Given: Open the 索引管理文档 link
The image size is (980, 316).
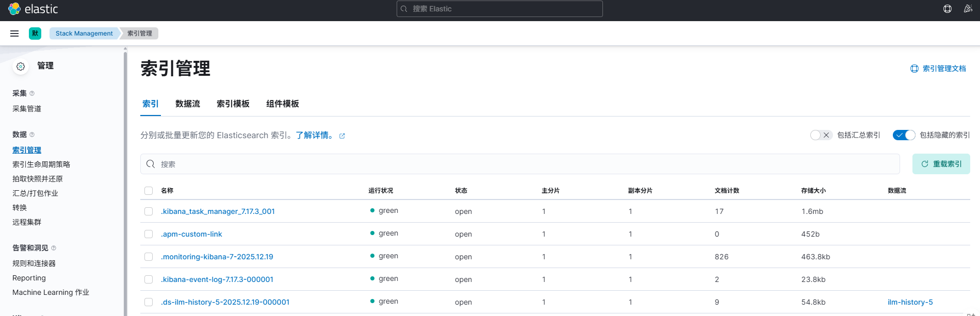Looking at the screenshot, I should pos(938,69).
